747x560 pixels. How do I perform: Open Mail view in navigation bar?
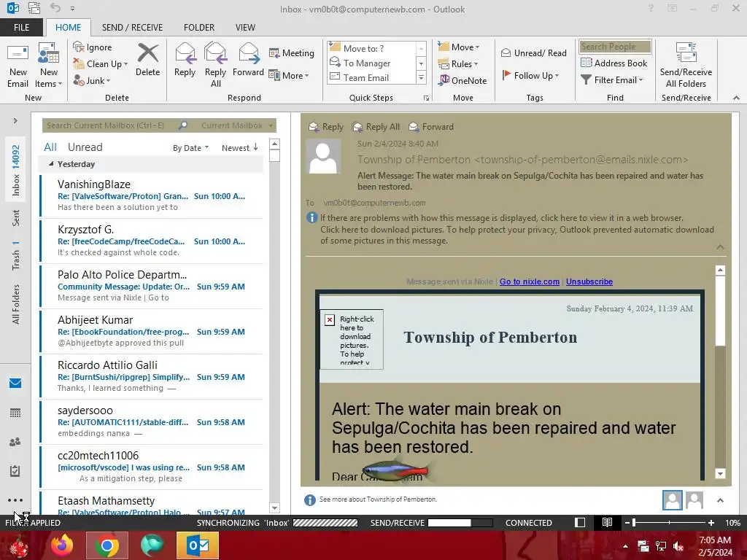[15, 383]
